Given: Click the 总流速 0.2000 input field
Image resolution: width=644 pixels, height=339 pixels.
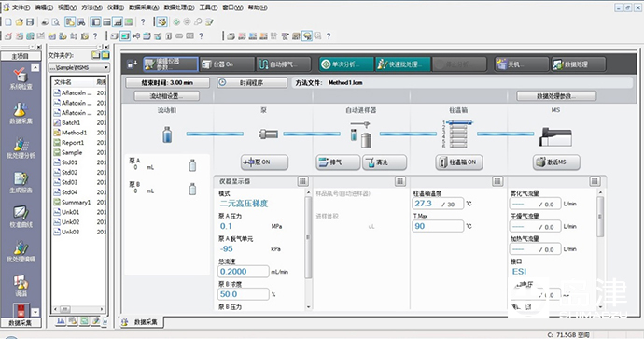Looking at the screenshot, I should (x=244, y=271).
